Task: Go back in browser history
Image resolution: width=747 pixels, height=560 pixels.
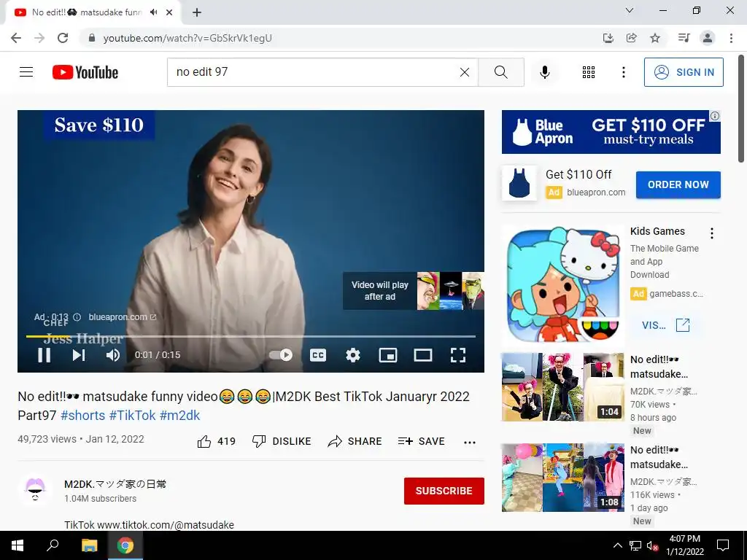Action: pos(16,38)
